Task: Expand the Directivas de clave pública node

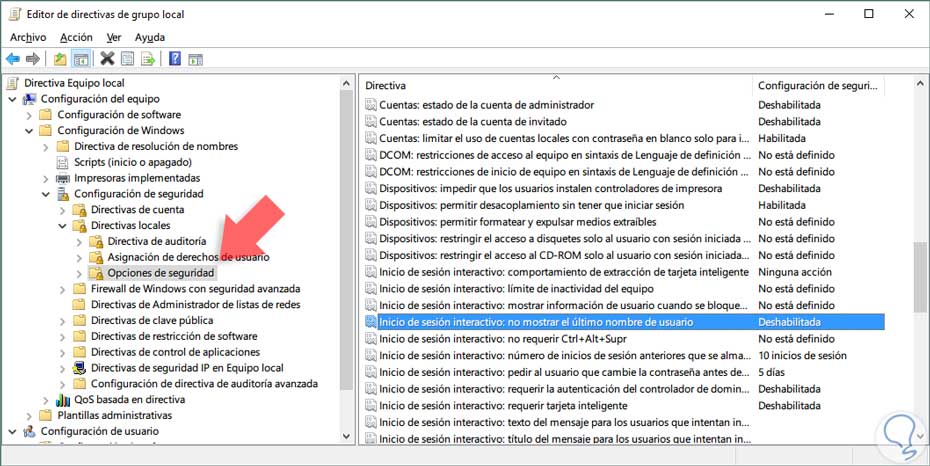Action: (x=62, y=321)
